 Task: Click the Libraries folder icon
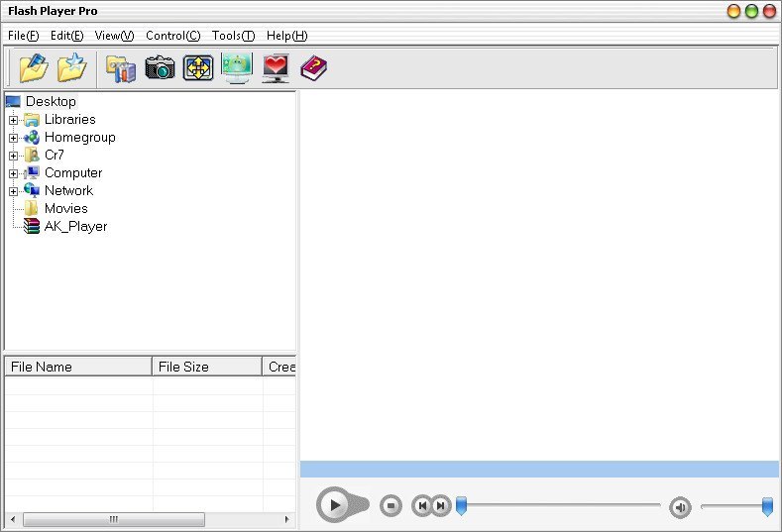coord(32,120)
